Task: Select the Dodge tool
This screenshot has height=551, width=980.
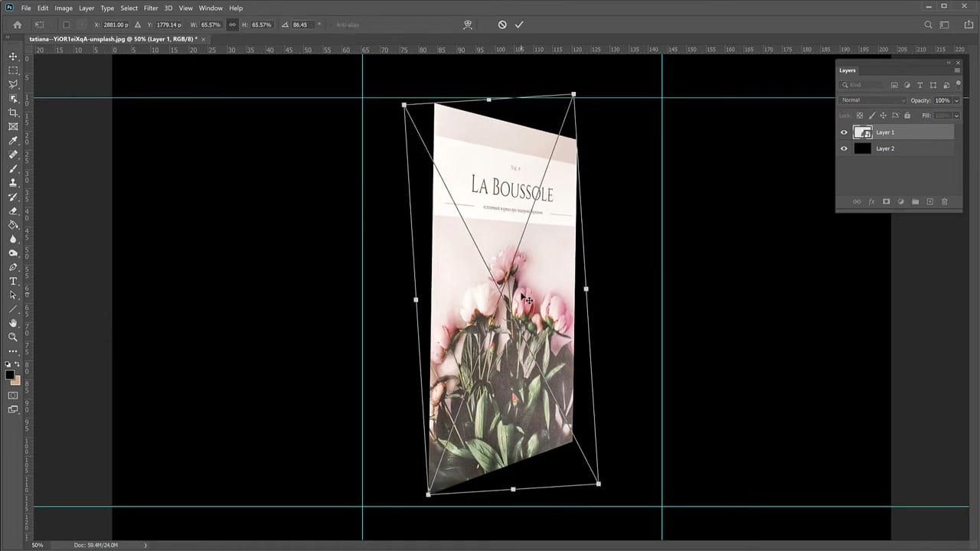Action: 13,253
